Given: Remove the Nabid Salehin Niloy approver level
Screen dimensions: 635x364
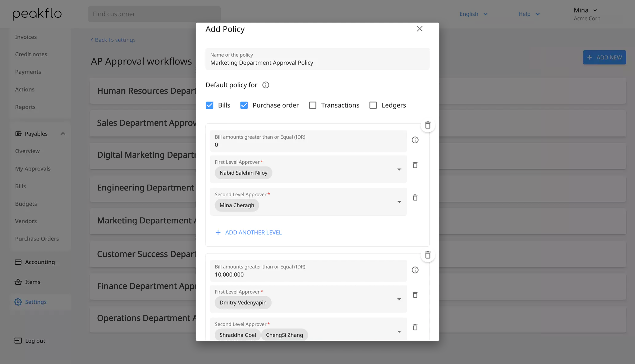Looking at the screenshot, I should (x=415, y=165).
